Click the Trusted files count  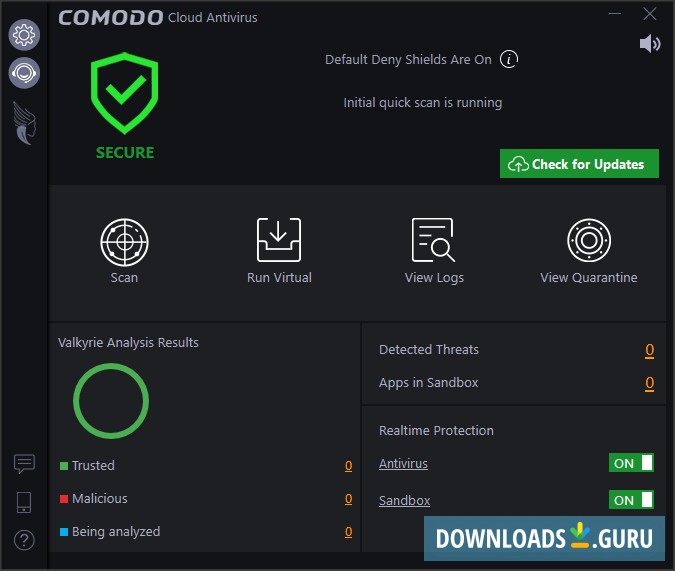(349, 466)
